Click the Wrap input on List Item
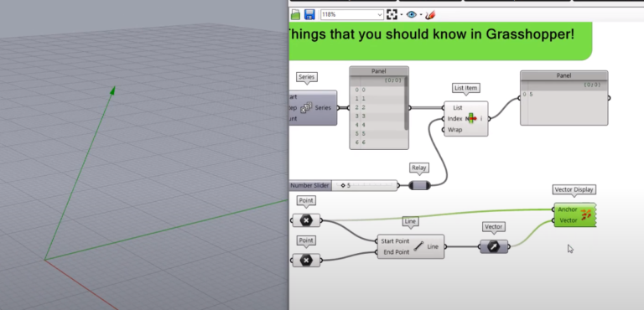The height and width of the screenshot is (310, 644). 454,130
